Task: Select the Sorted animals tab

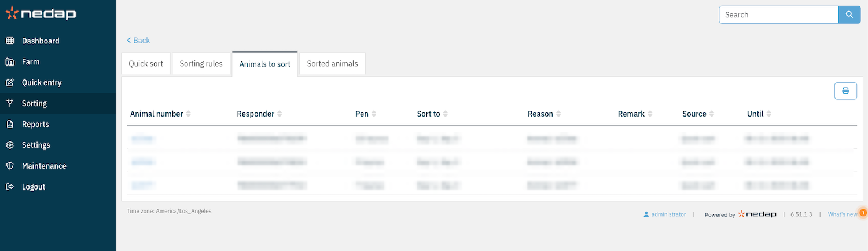Action: point(332,64)
